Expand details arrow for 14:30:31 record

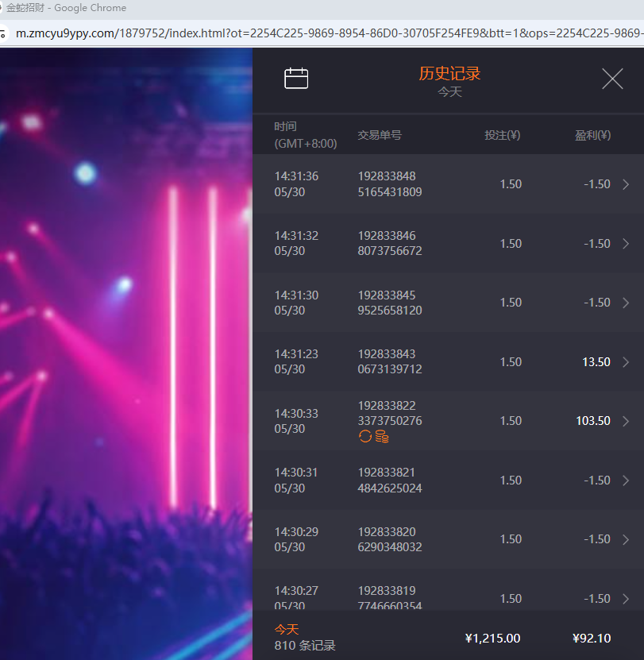(626, 481)
